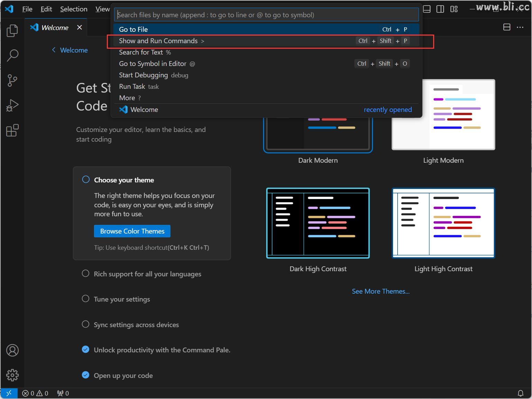Switch to the Welcome tab

[x=54, y=27]
